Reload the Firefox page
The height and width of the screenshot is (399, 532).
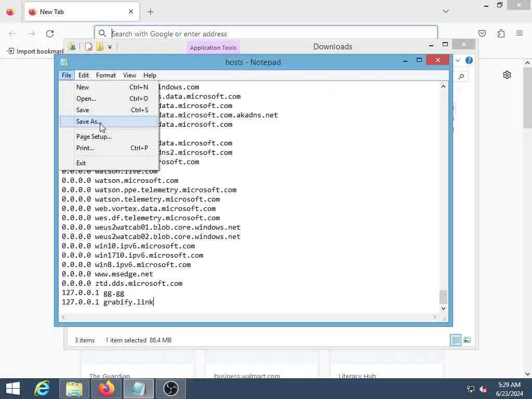[50, 34]
